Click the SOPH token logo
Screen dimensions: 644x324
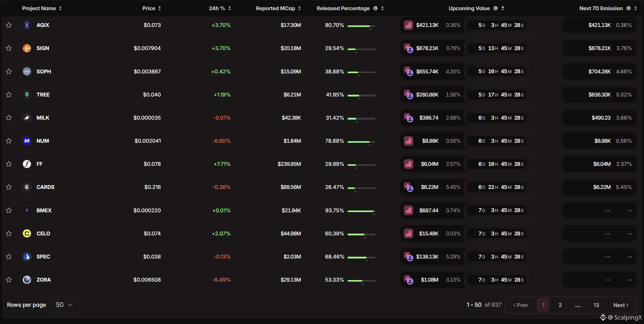pyautogui.click(x=27, y=72)
